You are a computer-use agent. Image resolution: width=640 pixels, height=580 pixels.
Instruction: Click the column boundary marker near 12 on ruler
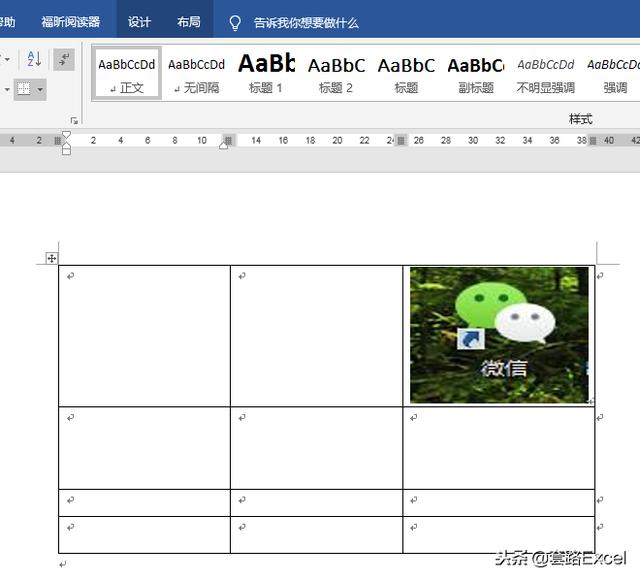coord(228,141)
